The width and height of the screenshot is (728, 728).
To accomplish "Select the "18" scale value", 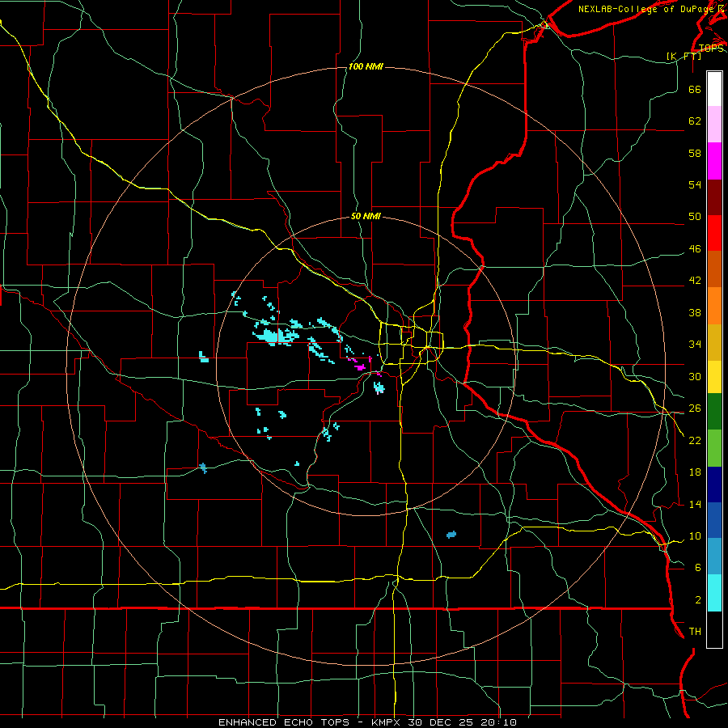I will click(x=695, y=472).
